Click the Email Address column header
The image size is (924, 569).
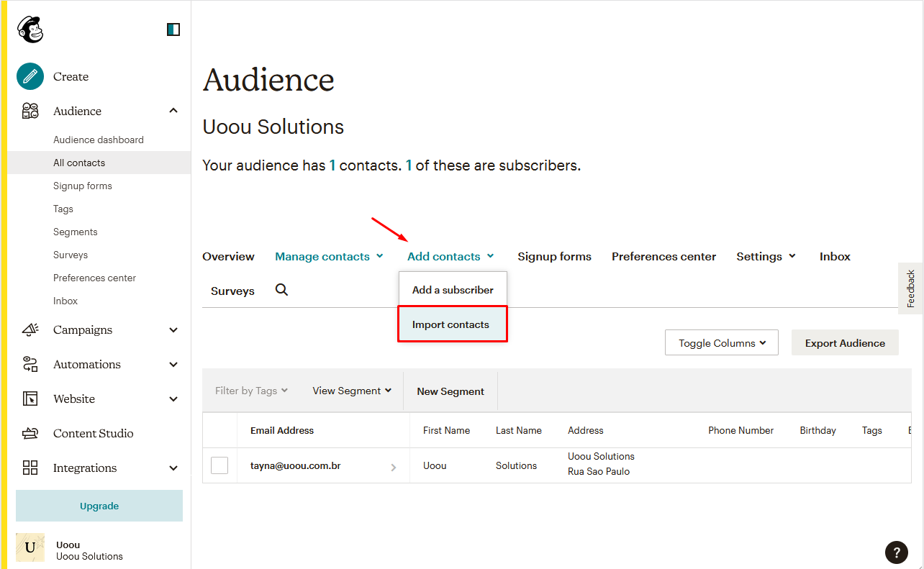(282, 430)
